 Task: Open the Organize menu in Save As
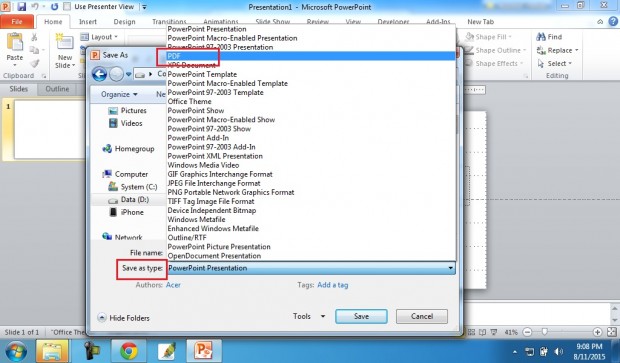click(x=119, y=95)
